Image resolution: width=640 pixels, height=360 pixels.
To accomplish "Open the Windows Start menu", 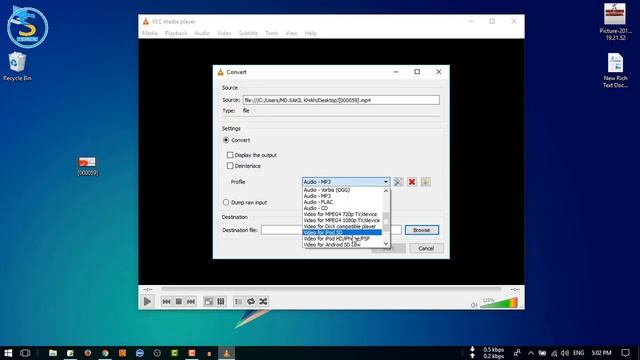I will [x=8, y=353].
